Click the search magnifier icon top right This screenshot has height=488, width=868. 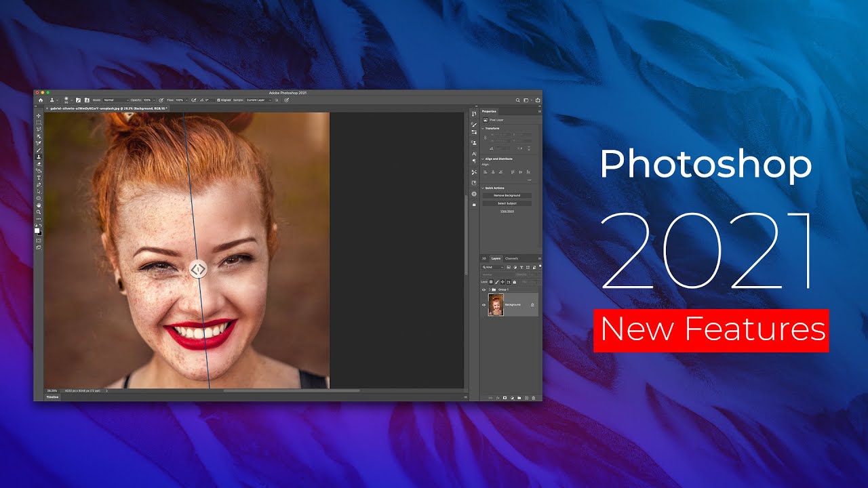(x=518, y=100)
